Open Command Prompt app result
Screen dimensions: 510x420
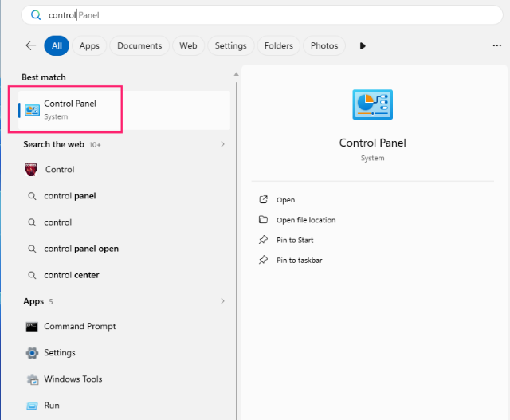click(124, 326)
